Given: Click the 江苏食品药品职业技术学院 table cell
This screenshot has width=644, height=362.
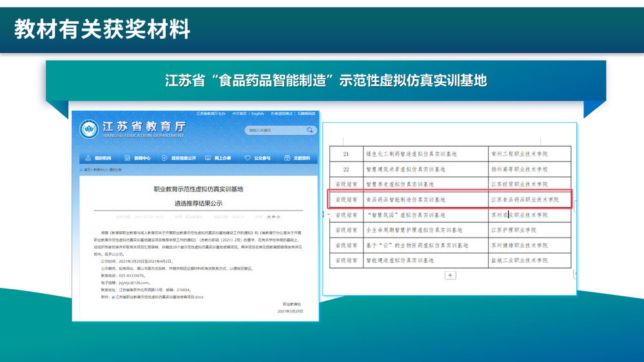Looking at the screenshot, I should pos(525,200).
